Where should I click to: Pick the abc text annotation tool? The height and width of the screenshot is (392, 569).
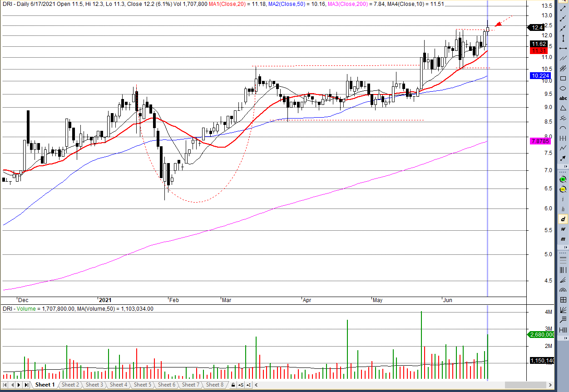[563, 98]
